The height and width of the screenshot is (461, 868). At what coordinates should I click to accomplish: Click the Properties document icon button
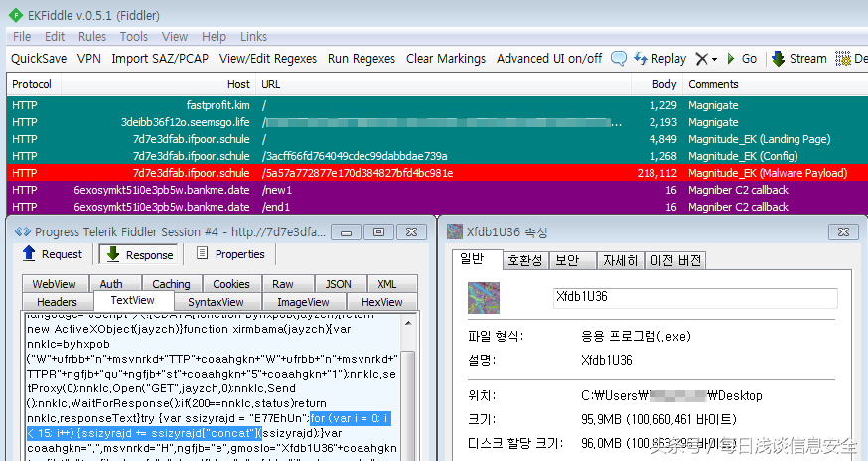(x=204, y=254)
